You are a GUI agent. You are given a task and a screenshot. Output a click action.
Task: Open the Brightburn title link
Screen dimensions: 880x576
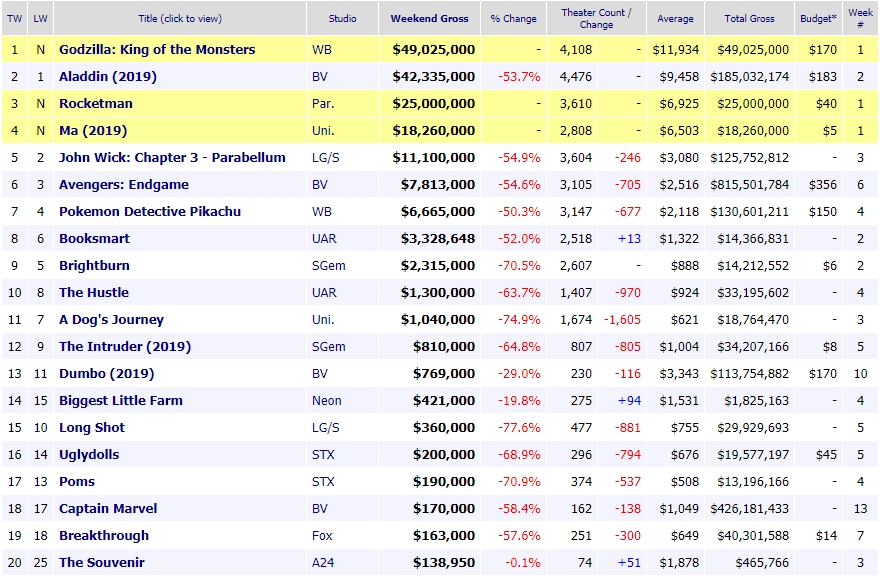point(94,265)
